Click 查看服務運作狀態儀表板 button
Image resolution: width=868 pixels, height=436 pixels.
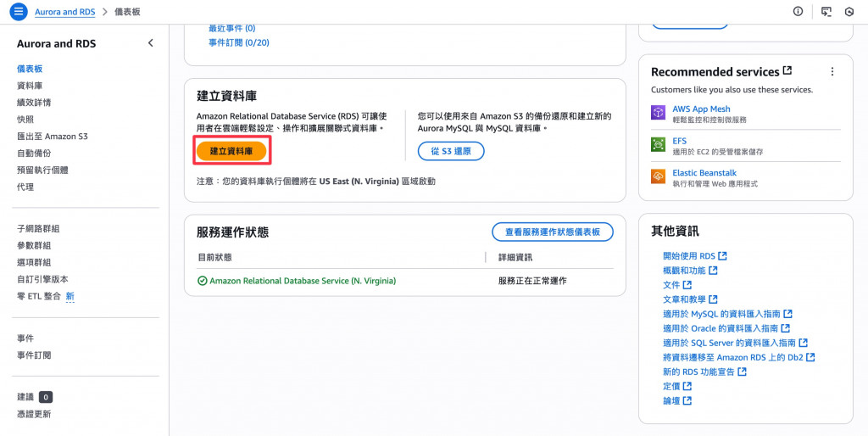point(553,232)
